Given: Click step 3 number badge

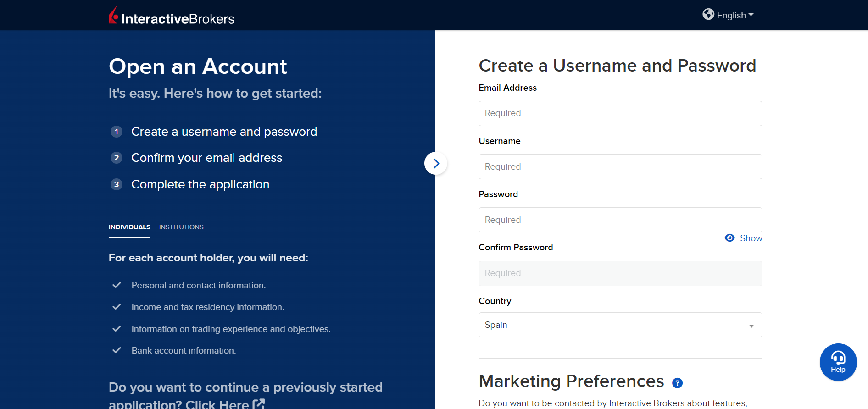Looking at the screenshot, I should pyautogui.click(x=117, y=184).
